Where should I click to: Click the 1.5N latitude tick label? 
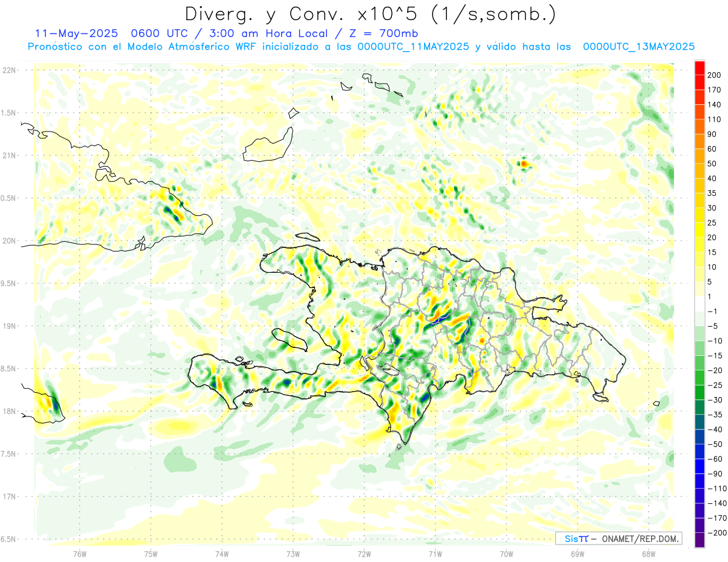tap(8, 113)
